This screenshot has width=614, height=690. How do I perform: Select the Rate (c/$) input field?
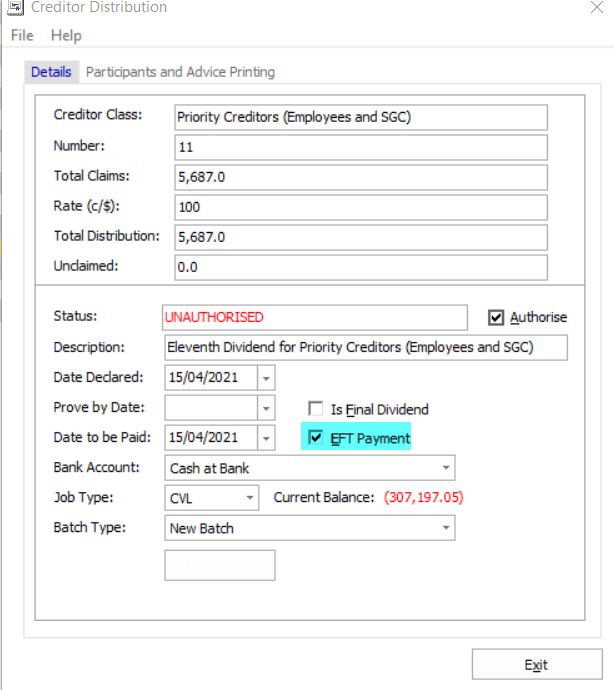tap(360, 208)
